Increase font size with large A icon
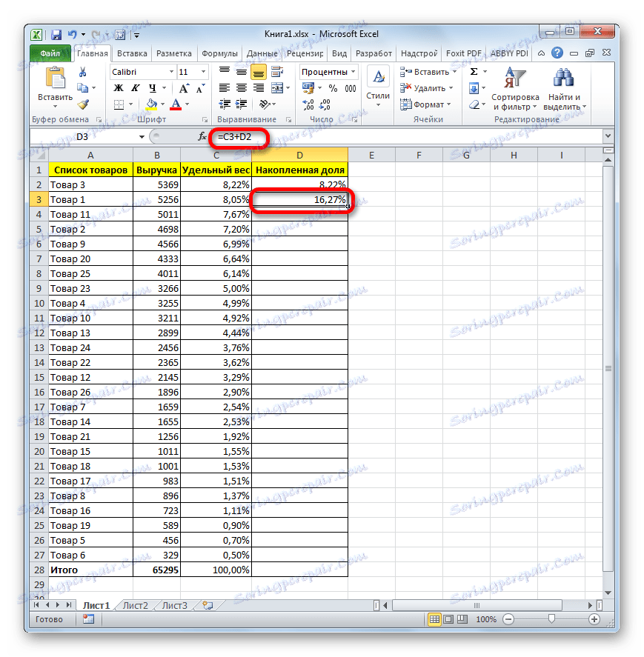This screenshot has width=644, height=657. [x=184, y=88]
